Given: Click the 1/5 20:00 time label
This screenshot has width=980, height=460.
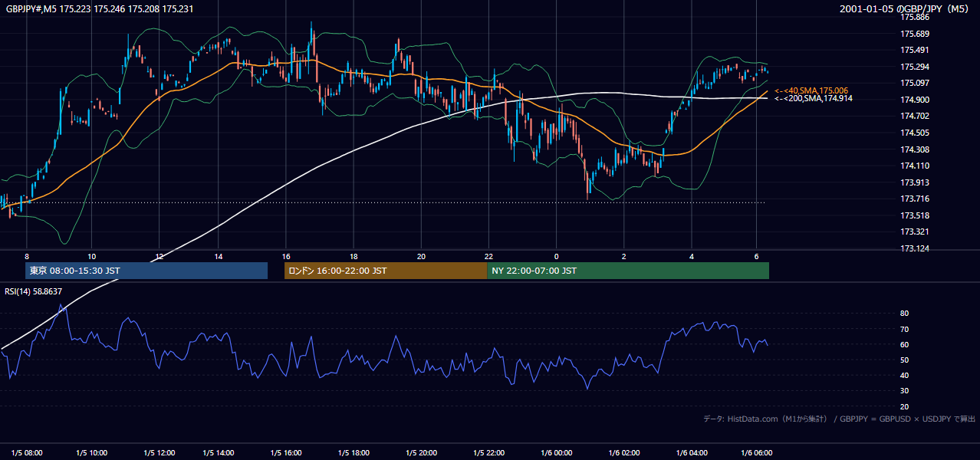Looking at the screenshot, I should tap(421, 452).
